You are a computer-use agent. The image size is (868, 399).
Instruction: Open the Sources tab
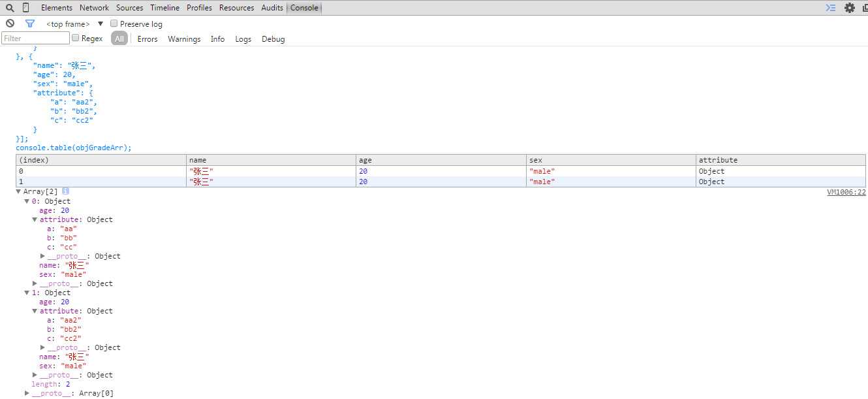[x=130, y=8]
